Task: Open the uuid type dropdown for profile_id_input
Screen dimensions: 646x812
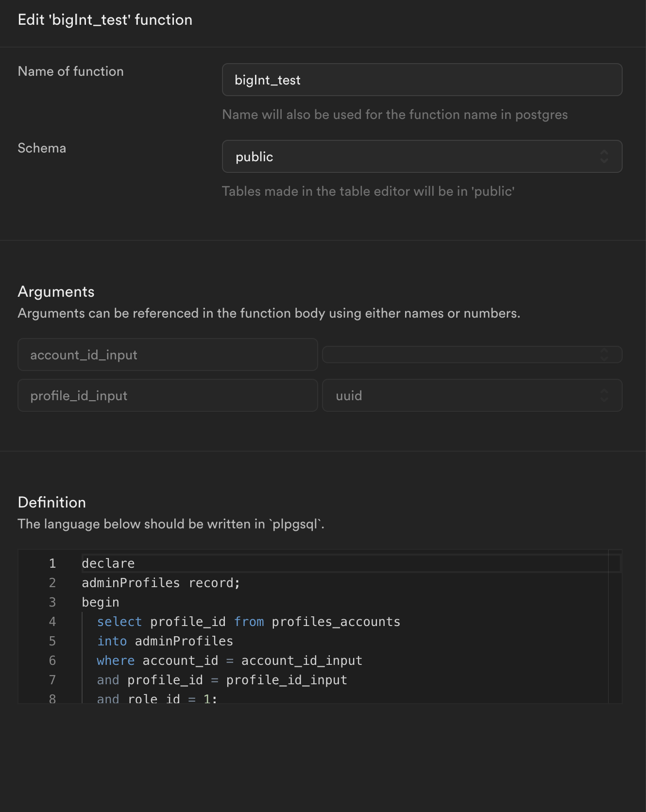Action: pos(471,395)
